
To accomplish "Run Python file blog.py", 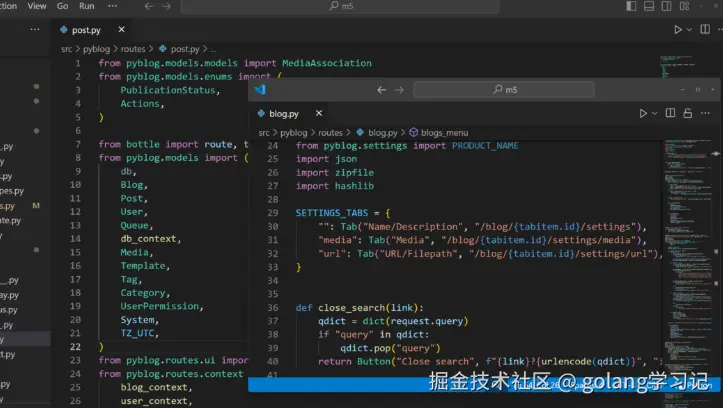I will [643, 113].
